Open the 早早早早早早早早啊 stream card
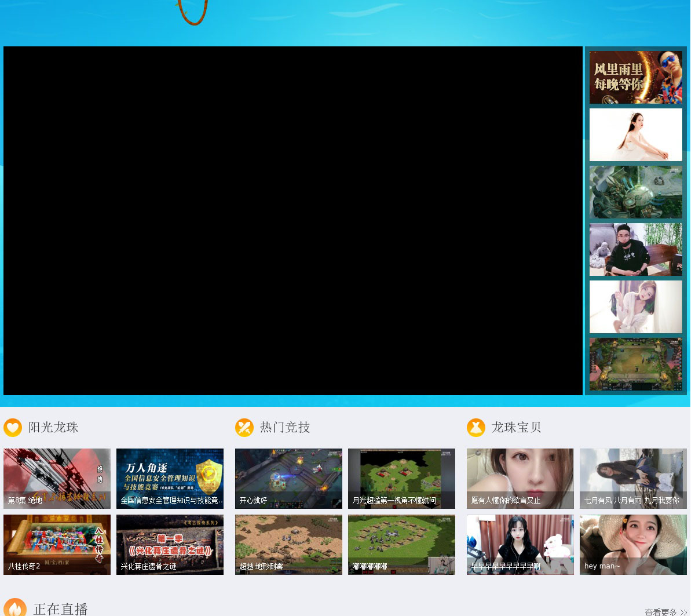 click(520, 545)
